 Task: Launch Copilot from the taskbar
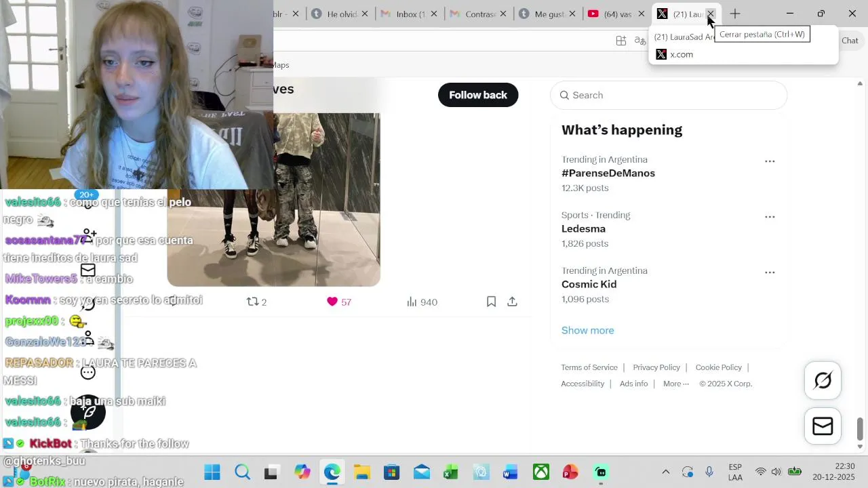click(x=302, y=472)
